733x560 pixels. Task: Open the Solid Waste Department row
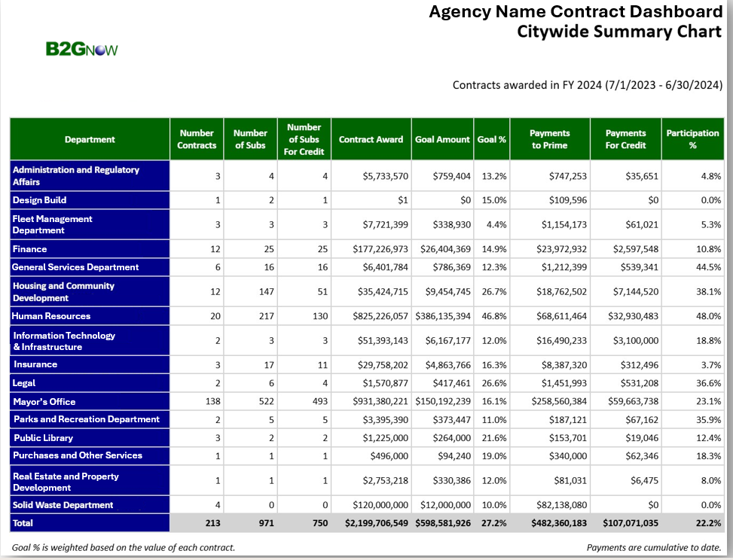[63, 505]
